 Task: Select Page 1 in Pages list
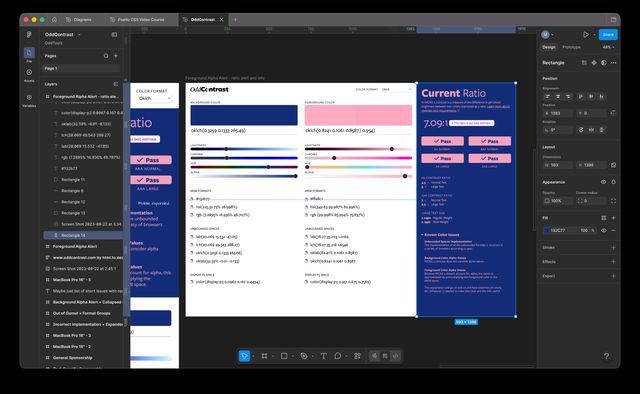coord(82,69)
